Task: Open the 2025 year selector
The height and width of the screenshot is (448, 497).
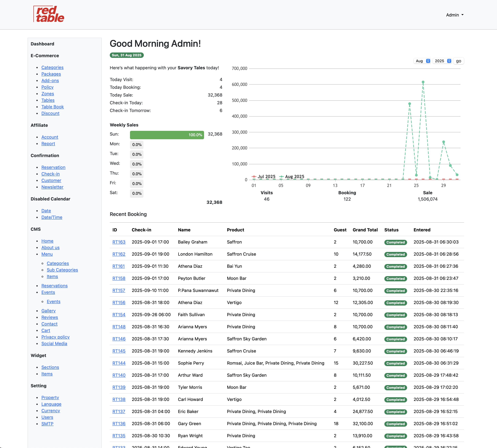Action: tap(442, 61)
